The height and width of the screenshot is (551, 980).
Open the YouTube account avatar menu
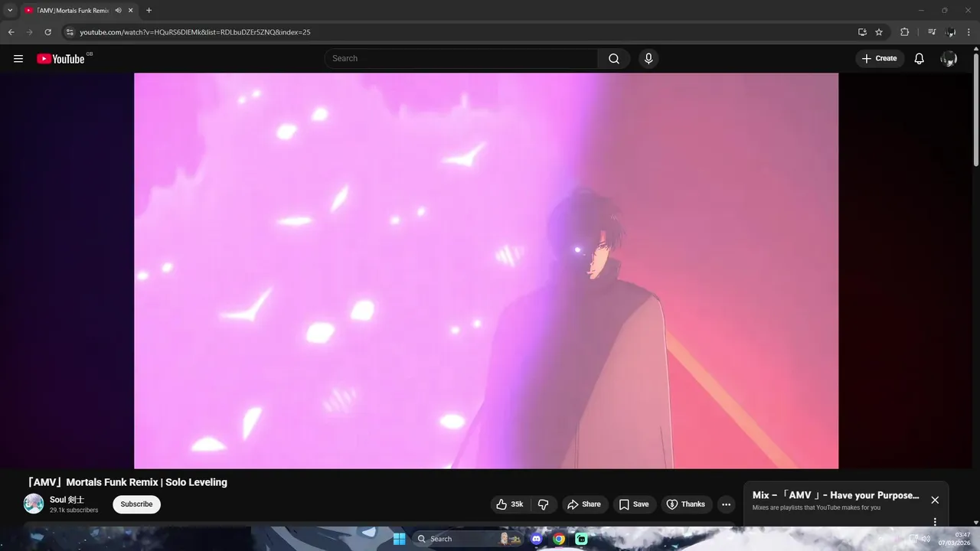tap(949, 58)
